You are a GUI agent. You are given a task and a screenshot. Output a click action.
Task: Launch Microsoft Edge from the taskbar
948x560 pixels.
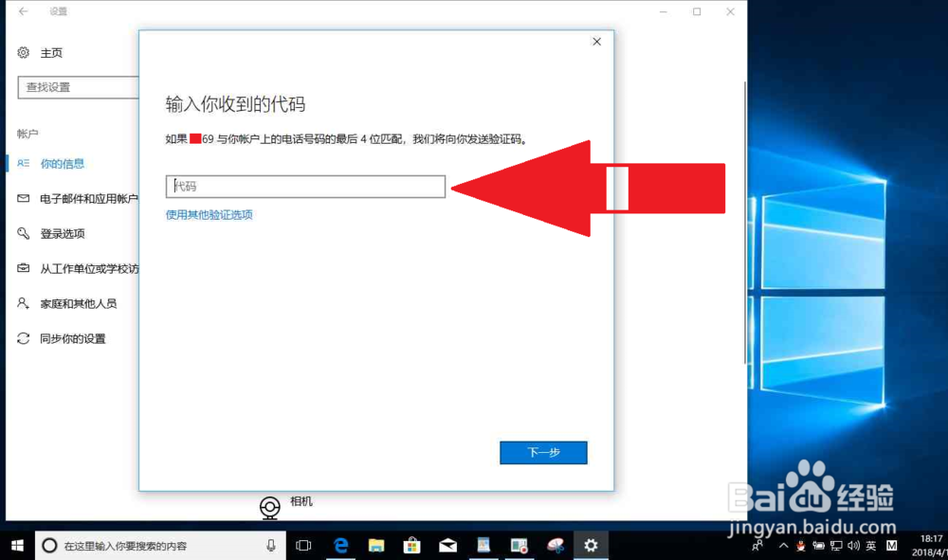[x=341, y=545]
